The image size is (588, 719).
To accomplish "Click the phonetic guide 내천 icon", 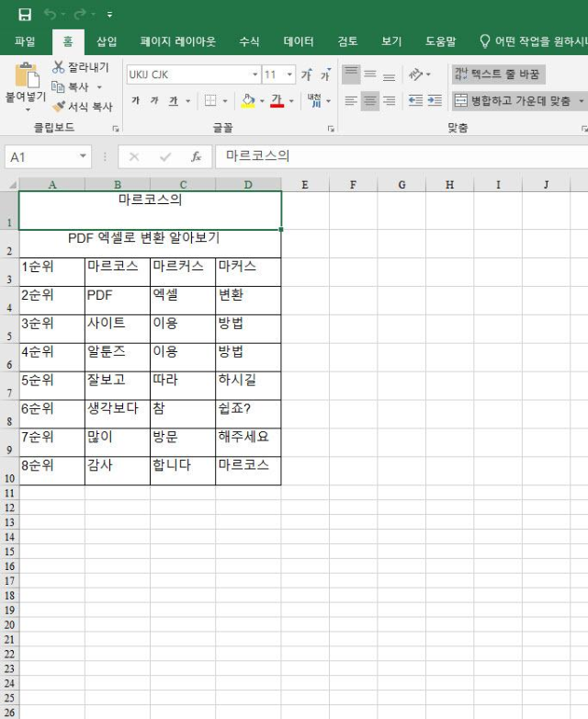I will [314, 100].
